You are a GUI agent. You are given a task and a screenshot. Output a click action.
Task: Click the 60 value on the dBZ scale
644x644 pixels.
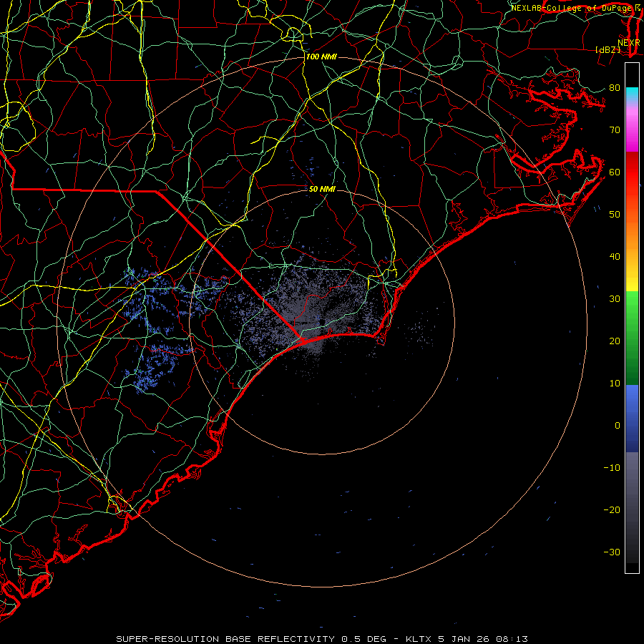(615, 172)
